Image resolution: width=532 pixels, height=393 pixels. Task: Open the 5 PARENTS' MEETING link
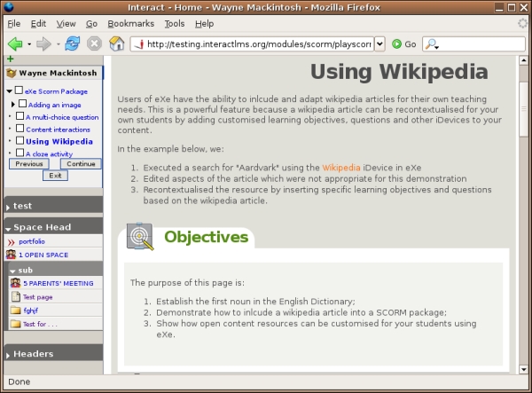pyautogui.click(x=58, y=283)
